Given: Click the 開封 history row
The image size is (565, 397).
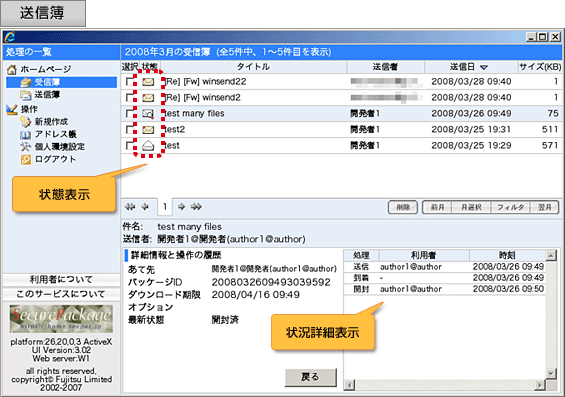Looking at the screenshot, I should [x=445, y=289].
